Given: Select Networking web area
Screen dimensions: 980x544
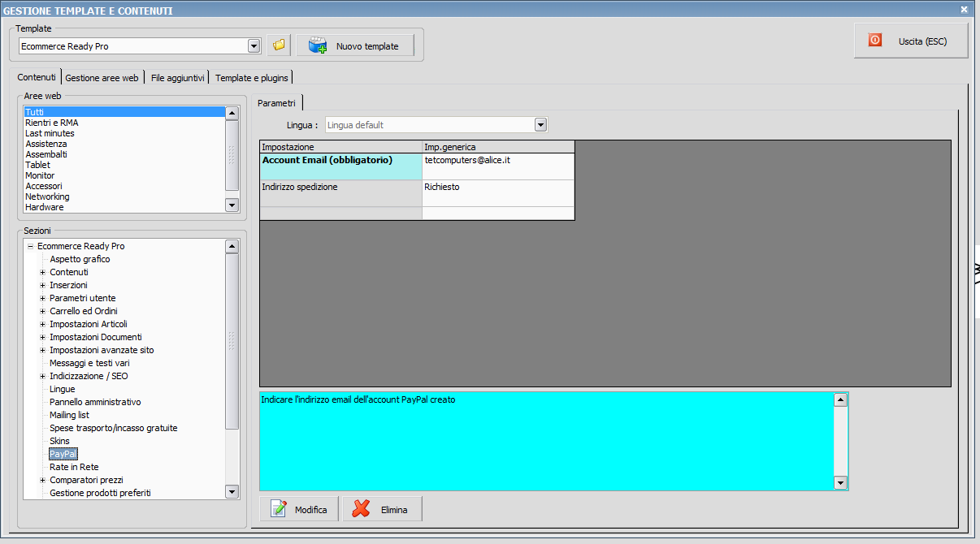Looking at the screenshot, I should (124, 196).
